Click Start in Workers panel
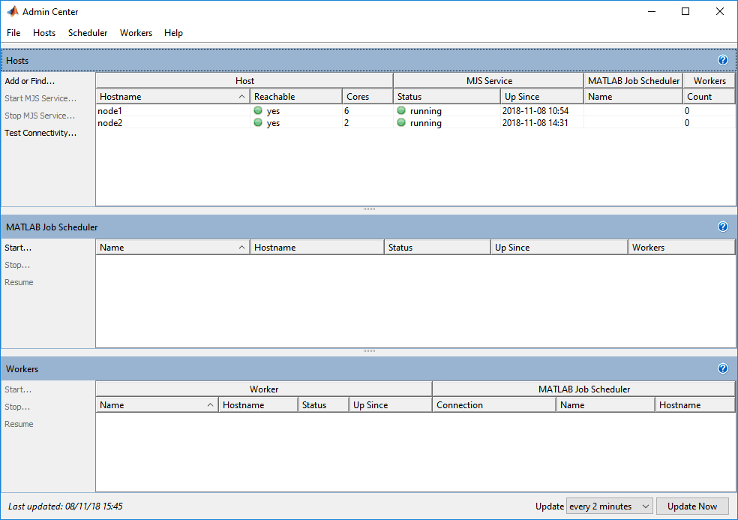This screenshot has height=520, width=738. coord(18,390)
